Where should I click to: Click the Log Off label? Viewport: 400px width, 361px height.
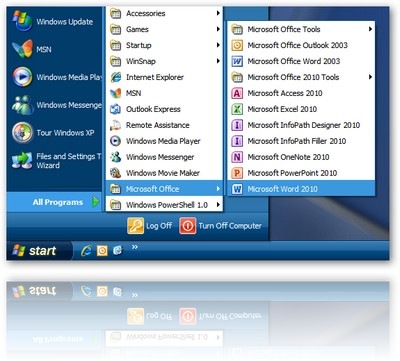pos(159,226)
